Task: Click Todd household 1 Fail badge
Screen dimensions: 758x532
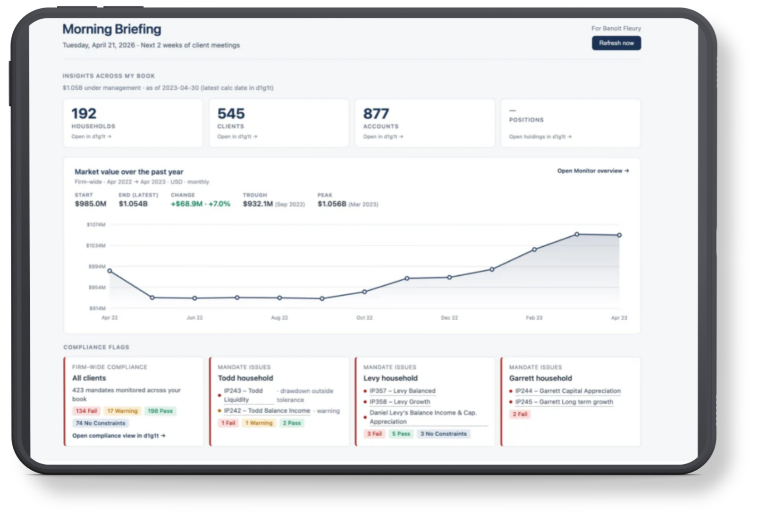Action: pyautogui.click(x=228, y=423)
